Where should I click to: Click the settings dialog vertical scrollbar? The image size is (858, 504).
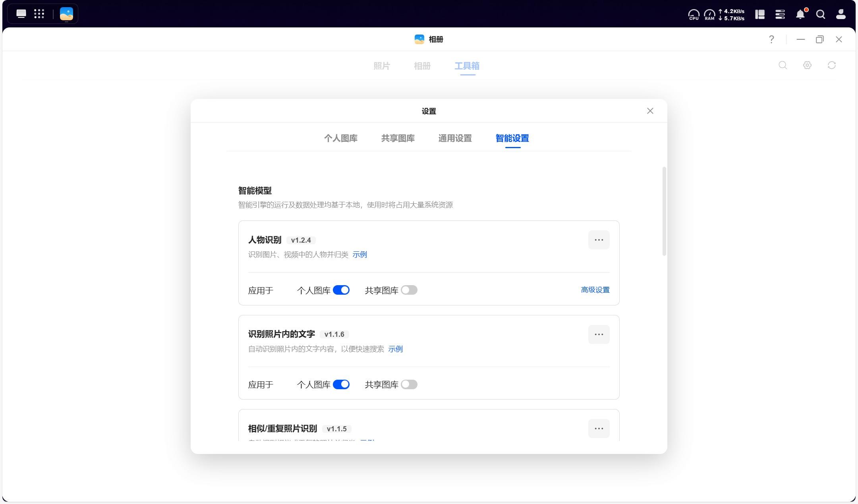pos(664,211)
